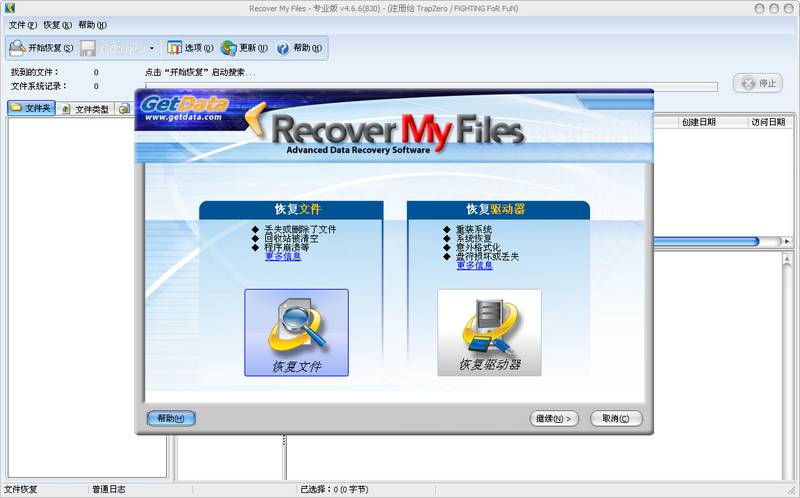Viewport: 800px width, 498px height.
Task: Select the 恢复驱动器 drive icon option
Action: [489, 332]
